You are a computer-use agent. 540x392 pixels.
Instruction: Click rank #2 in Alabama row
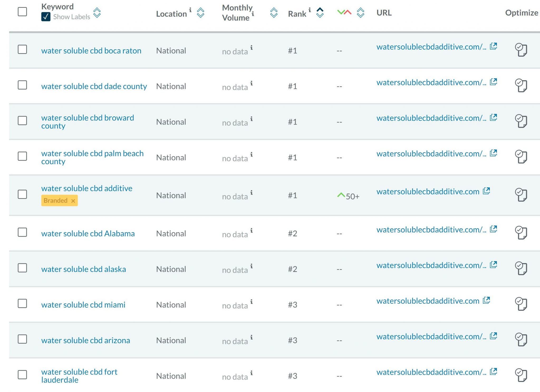tap(292, 233)
